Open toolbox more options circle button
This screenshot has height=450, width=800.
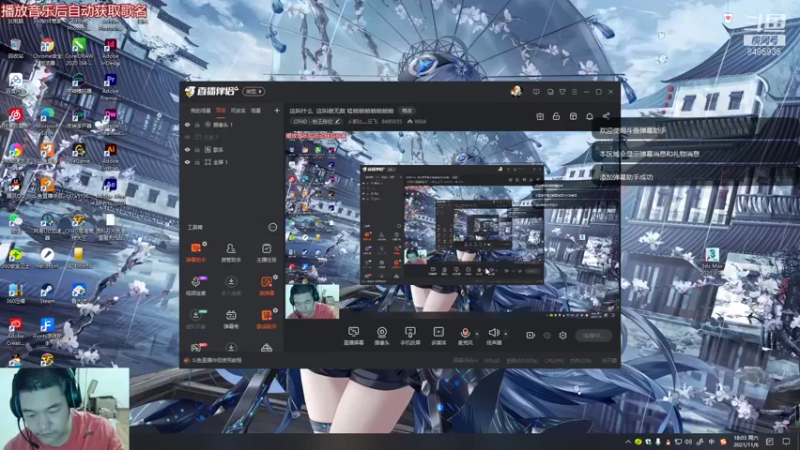click(x=272, y=227)
